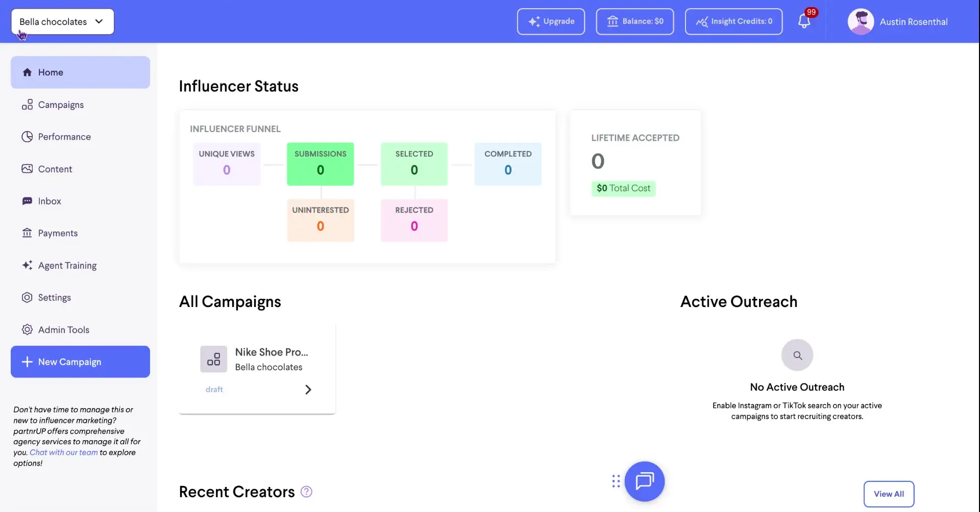The height and width of the screenshot is (512, 980).
Task: Click the Performance clock icon
Action: point(28,136)
